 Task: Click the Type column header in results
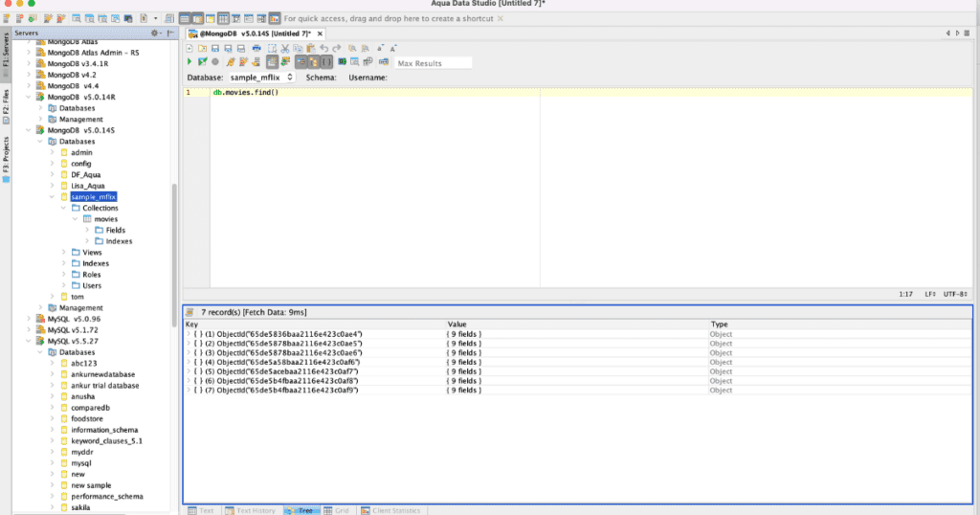point(840,325)
